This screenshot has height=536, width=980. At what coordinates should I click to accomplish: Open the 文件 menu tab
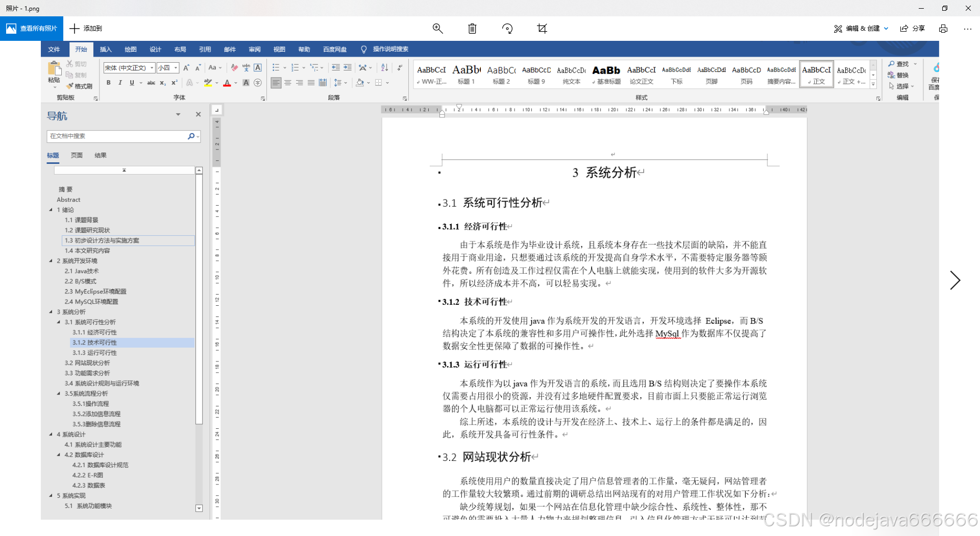pyautogui.click(x=54, y=50)
